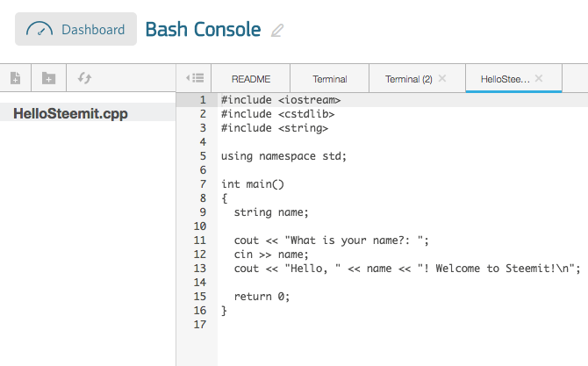Open the Dashboard
This screenshot has width=588, height=366.
pyautogui.click(x=75, y=29)
